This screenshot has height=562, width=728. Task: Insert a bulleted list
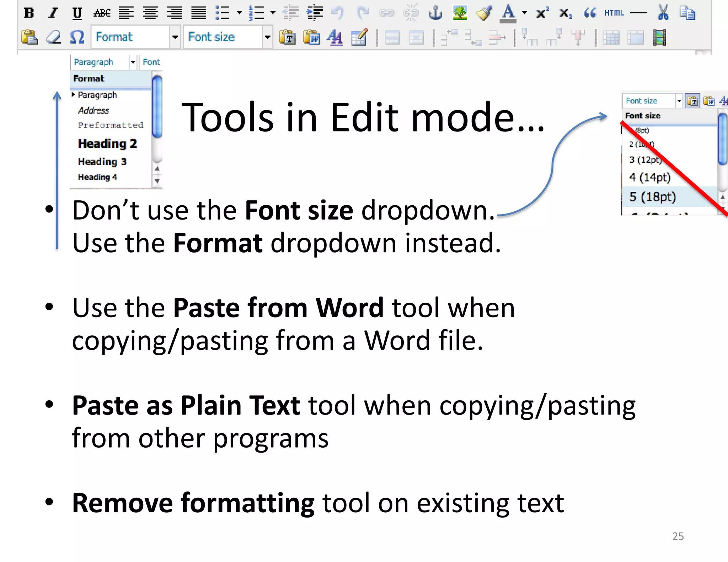[x=223, y=13]
